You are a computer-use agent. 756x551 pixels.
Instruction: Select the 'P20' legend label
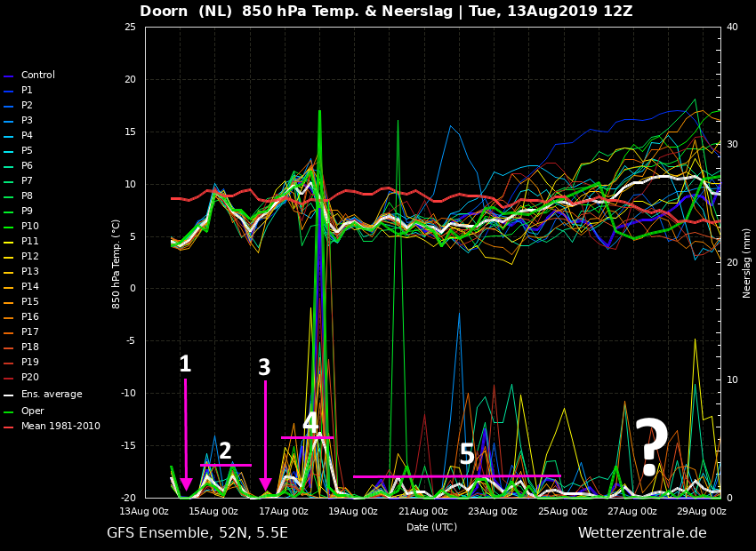30,377
